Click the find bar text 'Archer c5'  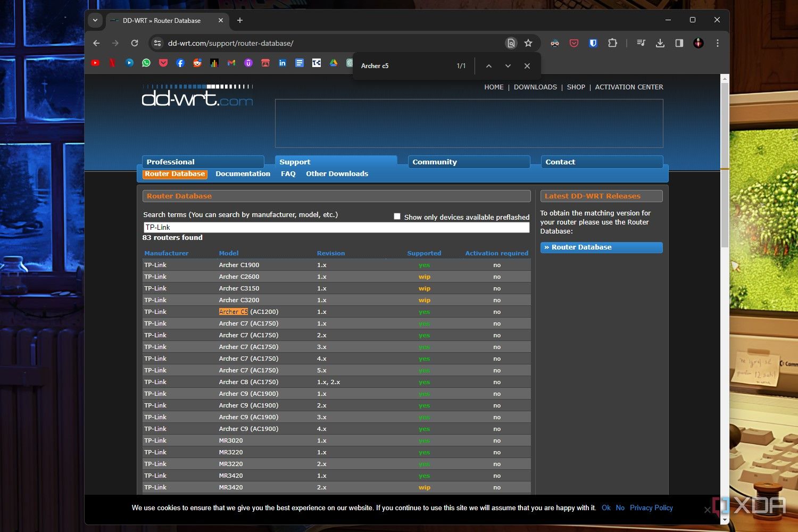click(375, 66)
